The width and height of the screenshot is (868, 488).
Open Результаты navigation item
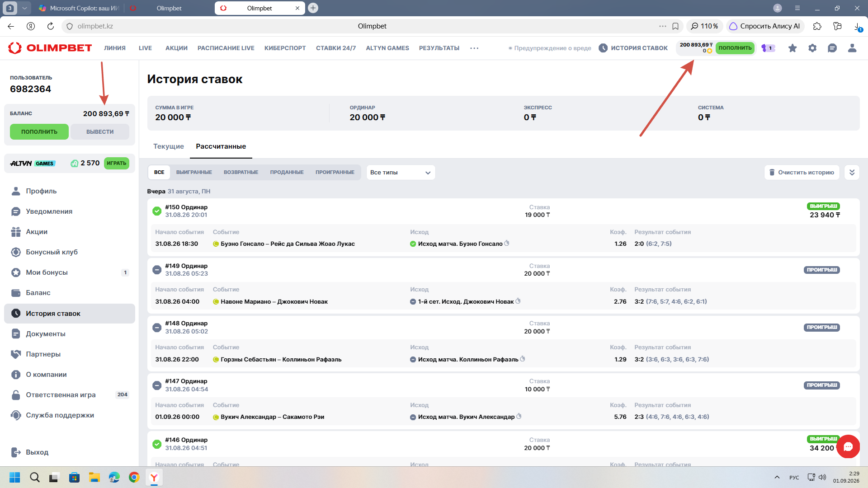(439, 48)
